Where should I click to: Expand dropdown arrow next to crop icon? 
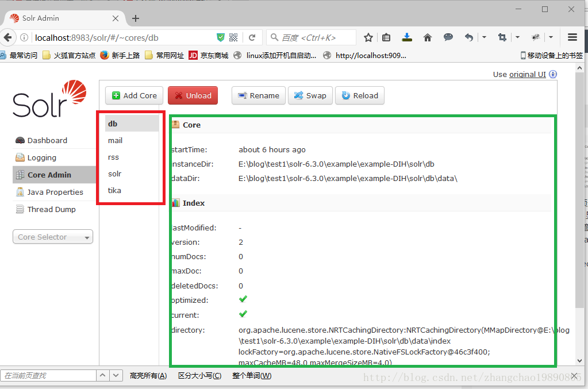(517, 37)
